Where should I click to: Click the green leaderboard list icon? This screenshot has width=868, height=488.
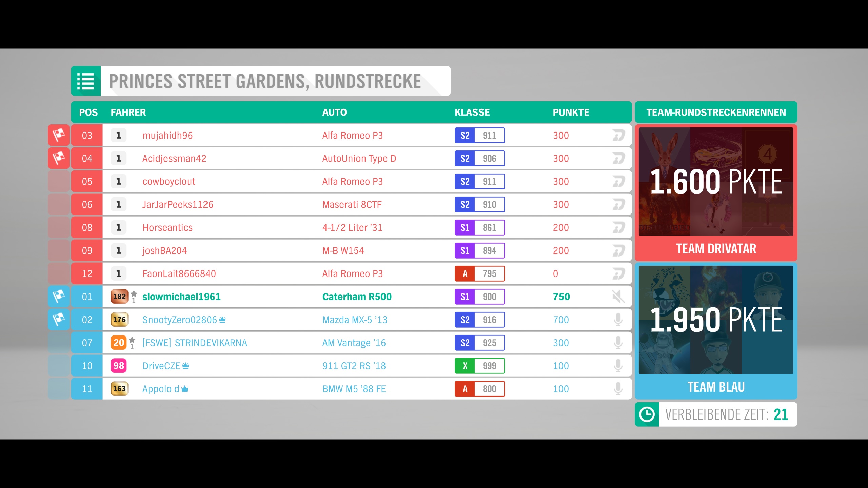click(x=86, y=81)
